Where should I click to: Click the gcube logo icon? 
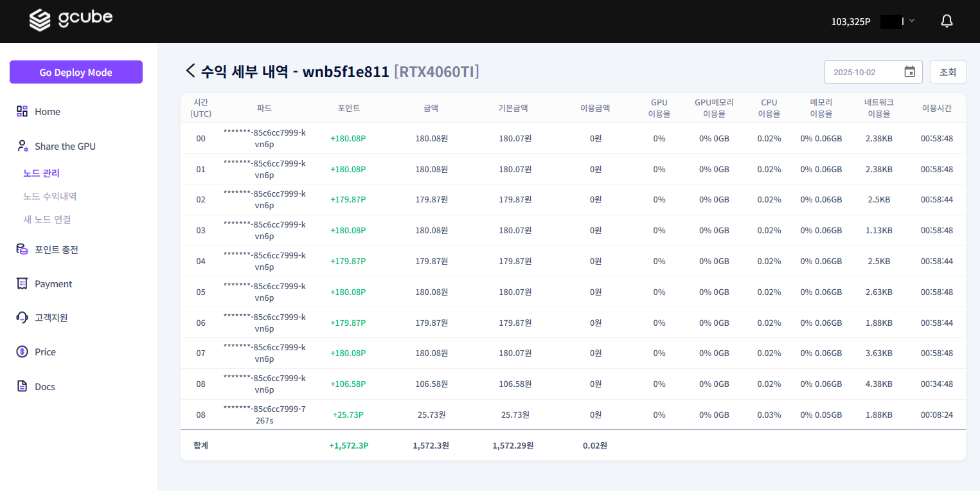click(40, 21)
